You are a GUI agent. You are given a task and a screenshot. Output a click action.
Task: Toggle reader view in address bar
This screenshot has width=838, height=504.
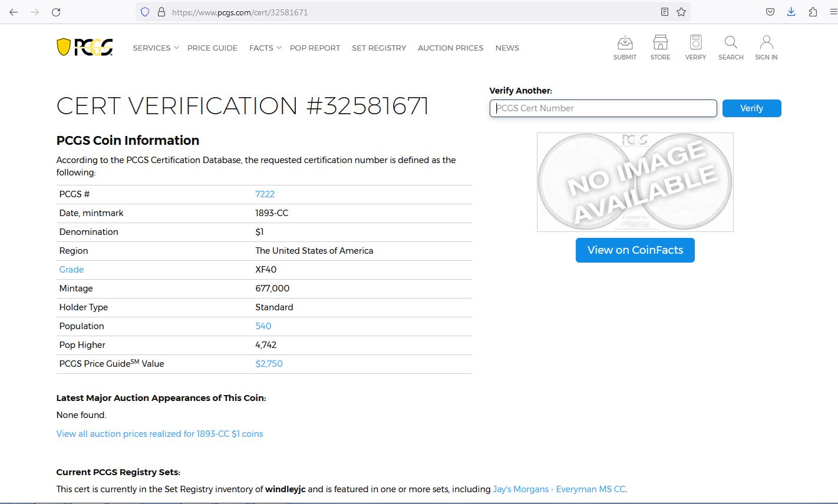(664, 12)
